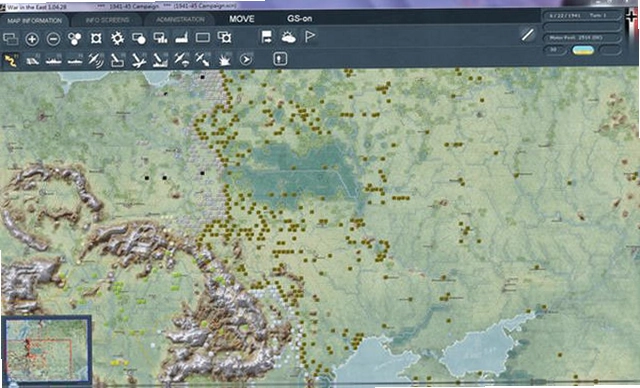The image size is (640, 388).
Task: Open the MAP INFORMATION tab
Action: (x=35, y=20)
